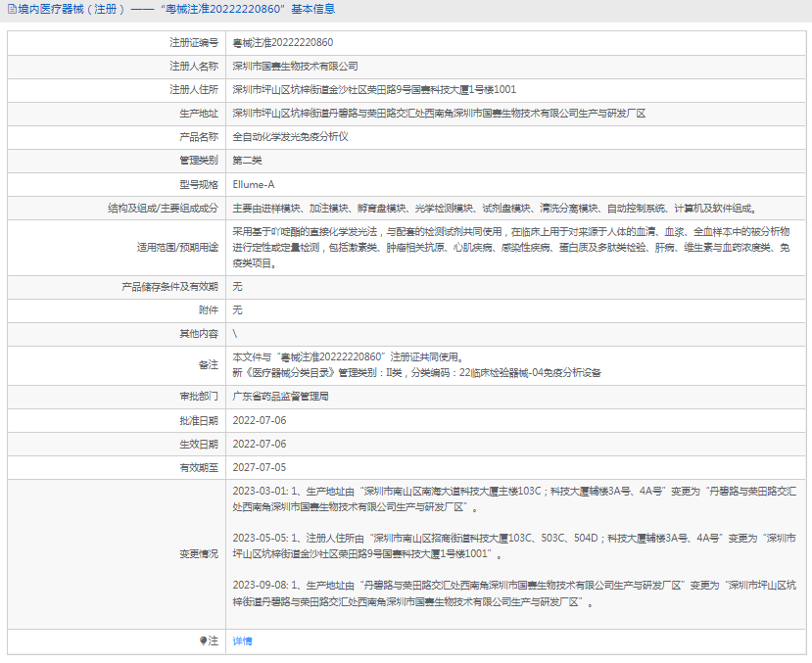The height and width of the screenshot is (663, 812).
Task: Click the bullet icon before 注 label
Action: click(204, 640)
